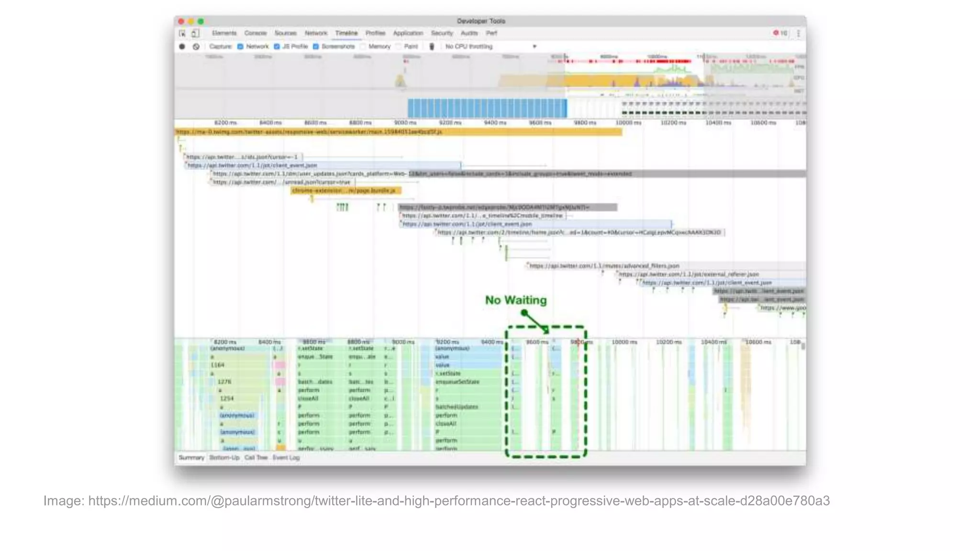Click the clear recording icon
Screen dimensions: 980x551
(196, 47)
